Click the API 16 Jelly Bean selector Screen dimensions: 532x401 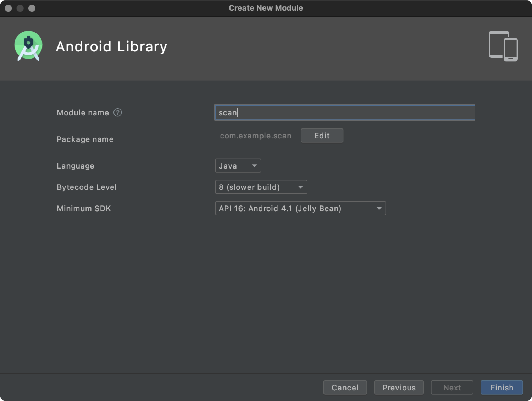pos(300,208)
